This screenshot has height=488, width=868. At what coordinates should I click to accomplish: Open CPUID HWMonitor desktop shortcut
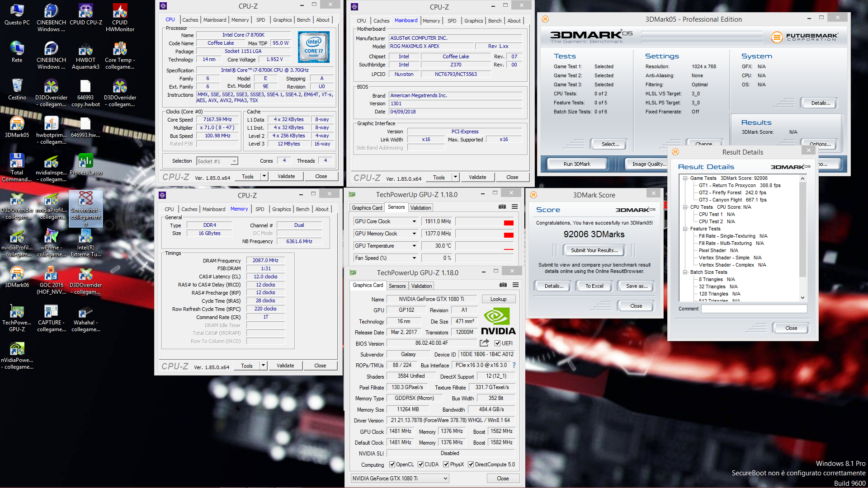pos(120,18)
